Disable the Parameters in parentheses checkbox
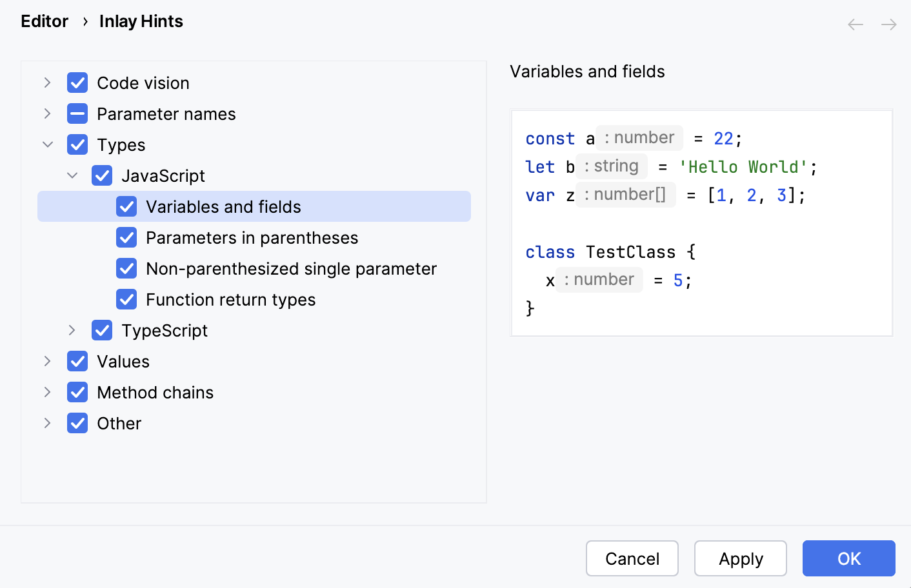Image resolution: width=911 pixels, height=588 pixels. tap(126, 237)
